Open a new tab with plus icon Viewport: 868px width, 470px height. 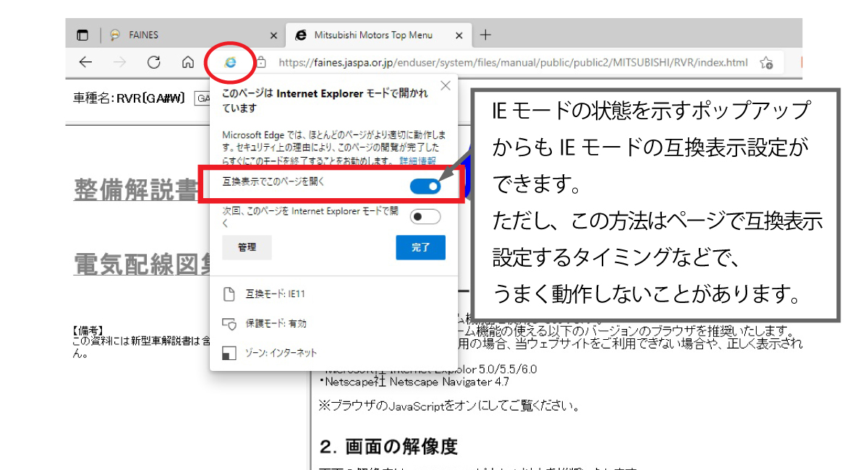pyautogui.click(x=485, y=35)
